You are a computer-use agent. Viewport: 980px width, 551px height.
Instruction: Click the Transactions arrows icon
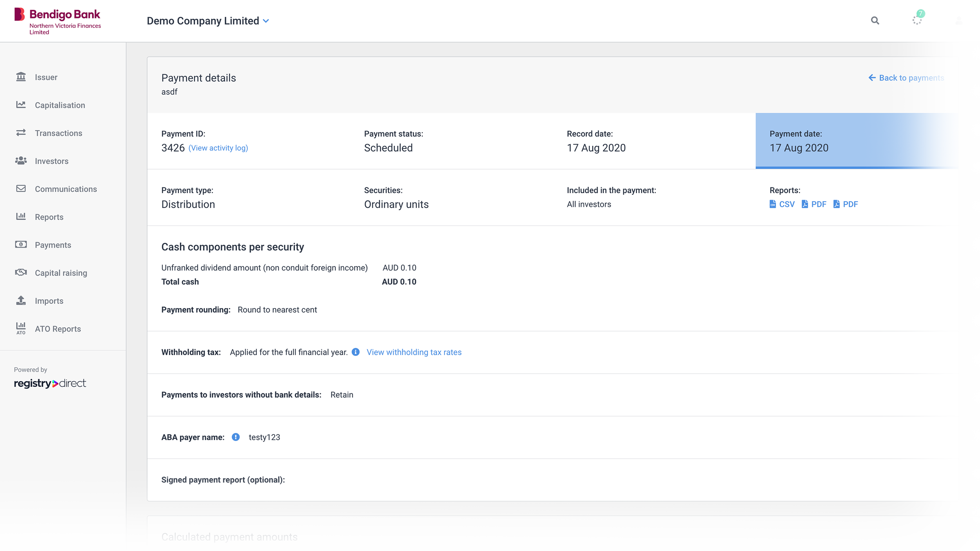pos(21,133)
